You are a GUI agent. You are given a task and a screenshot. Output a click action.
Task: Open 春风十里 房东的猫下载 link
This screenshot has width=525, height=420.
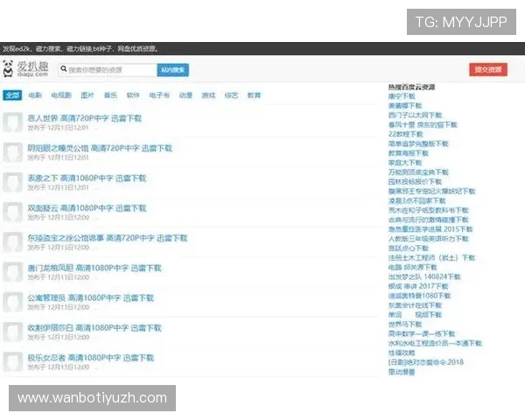pos(423,125)
